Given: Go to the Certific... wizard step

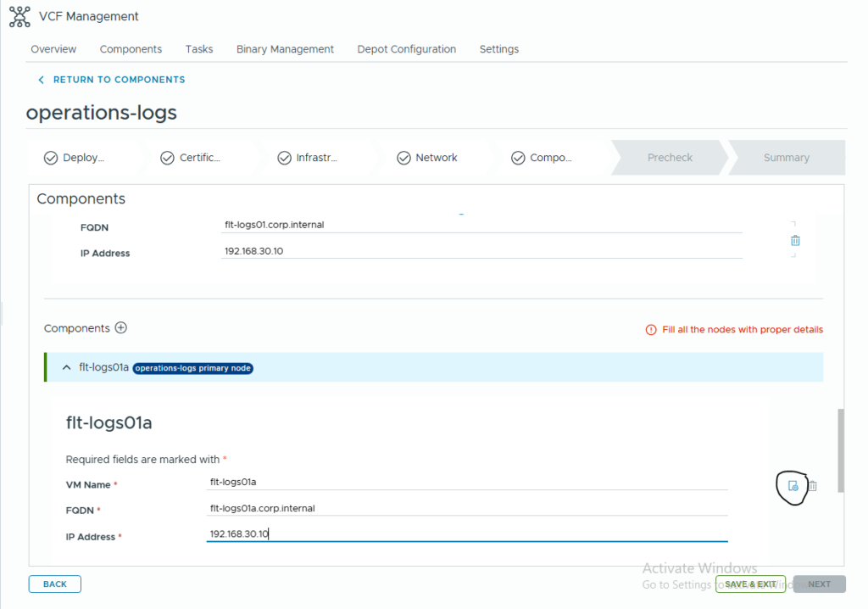Looking at the screenshot, I should (x=199, y=158).
